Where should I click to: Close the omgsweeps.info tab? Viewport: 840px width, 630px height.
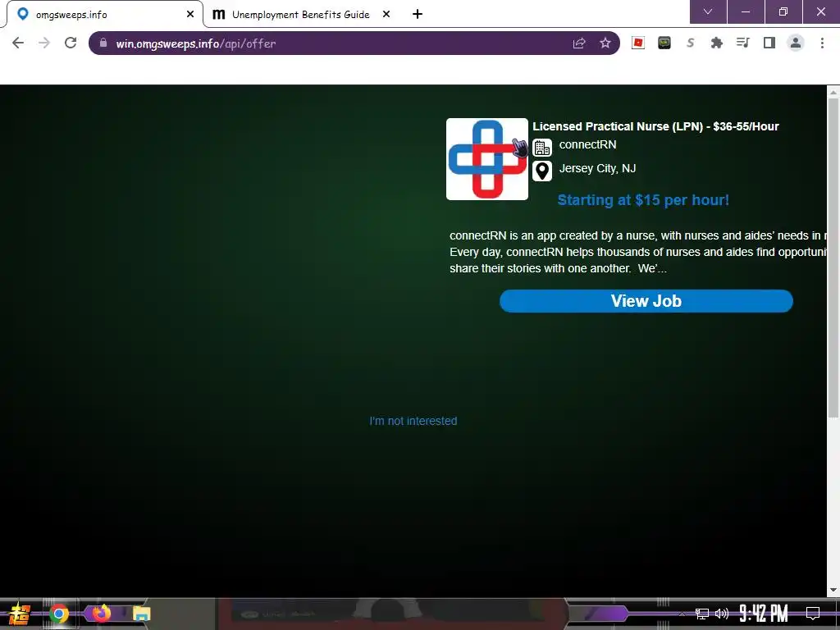190,15
